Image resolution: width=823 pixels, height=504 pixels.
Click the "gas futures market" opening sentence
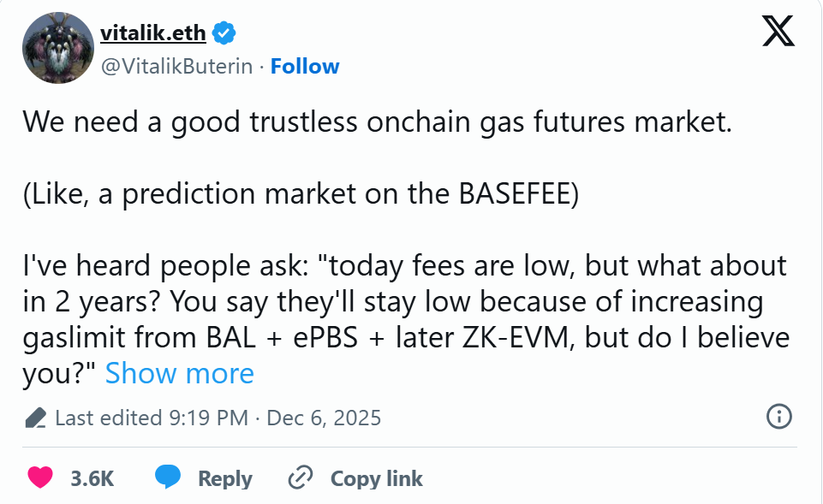(x=377, y=122)
